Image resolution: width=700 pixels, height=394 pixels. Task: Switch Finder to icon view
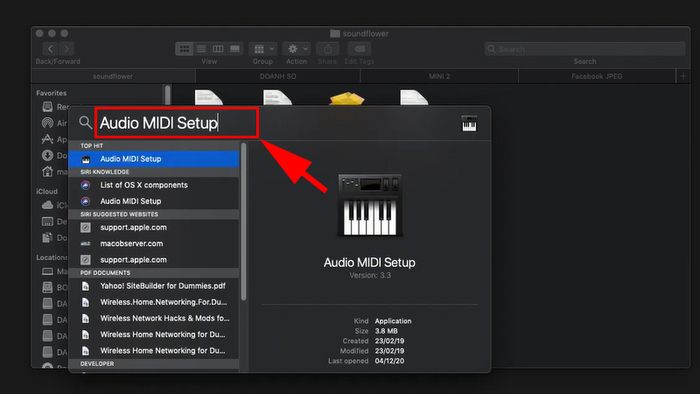point(184,49)
